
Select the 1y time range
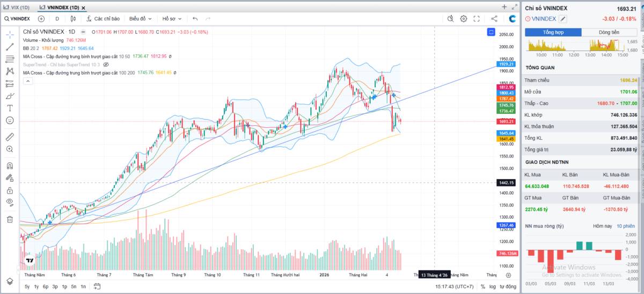[x=36, y=287]
